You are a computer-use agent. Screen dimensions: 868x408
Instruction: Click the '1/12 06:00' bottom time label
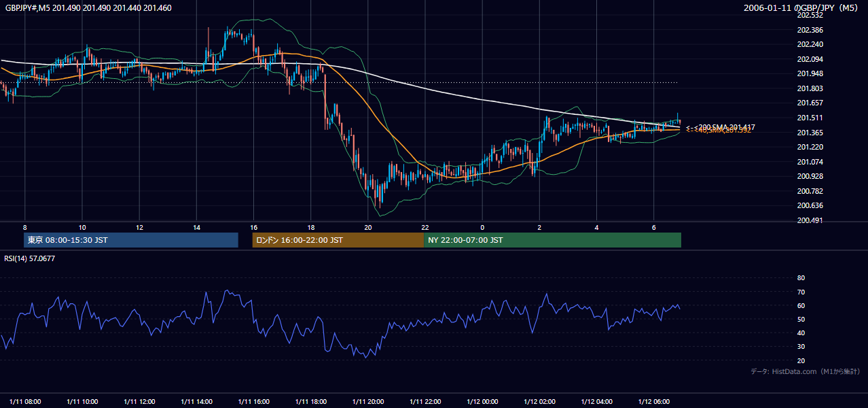653,401
